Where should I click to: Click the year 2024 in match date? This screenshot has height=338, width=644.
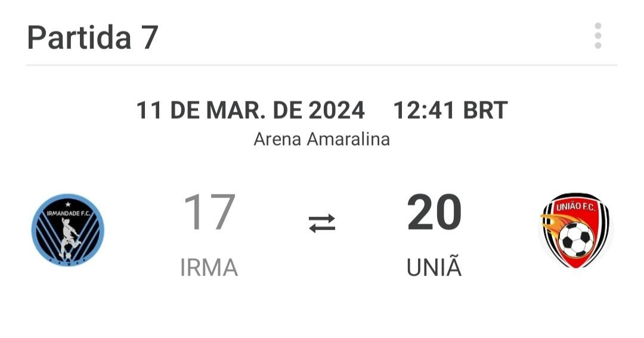click(x=336, y=110)
